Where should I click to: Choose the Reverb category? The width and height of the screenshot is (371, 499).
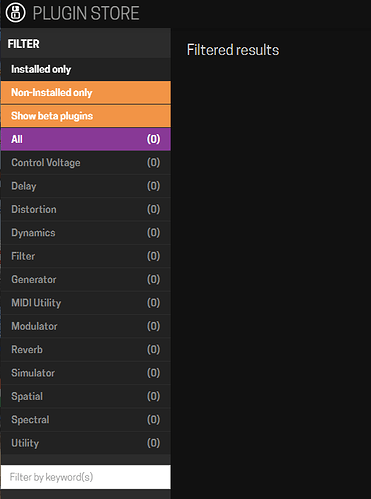(x=86, y=349)
